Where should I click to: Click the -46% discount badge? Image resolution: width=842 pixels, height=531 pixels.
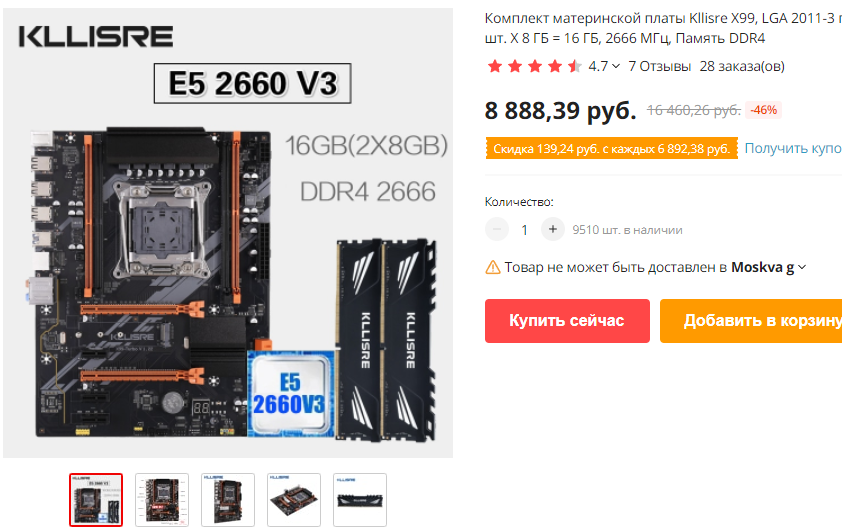(763, 110)
